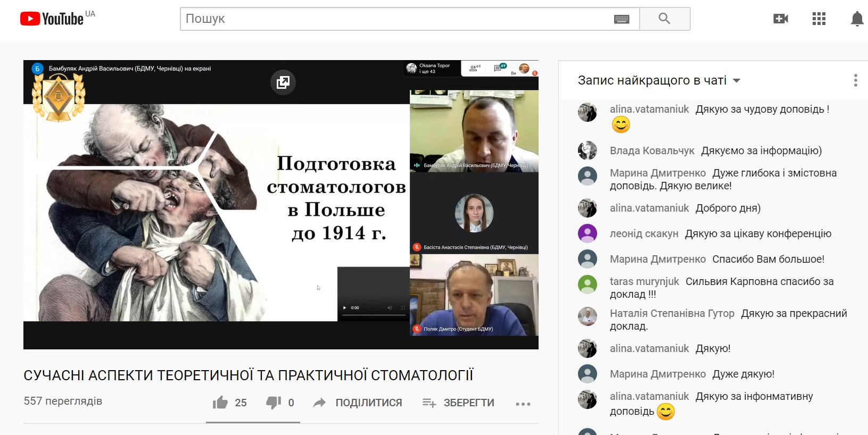Click the Бамбуляк presenter label in video header

(x=130, y=69)
